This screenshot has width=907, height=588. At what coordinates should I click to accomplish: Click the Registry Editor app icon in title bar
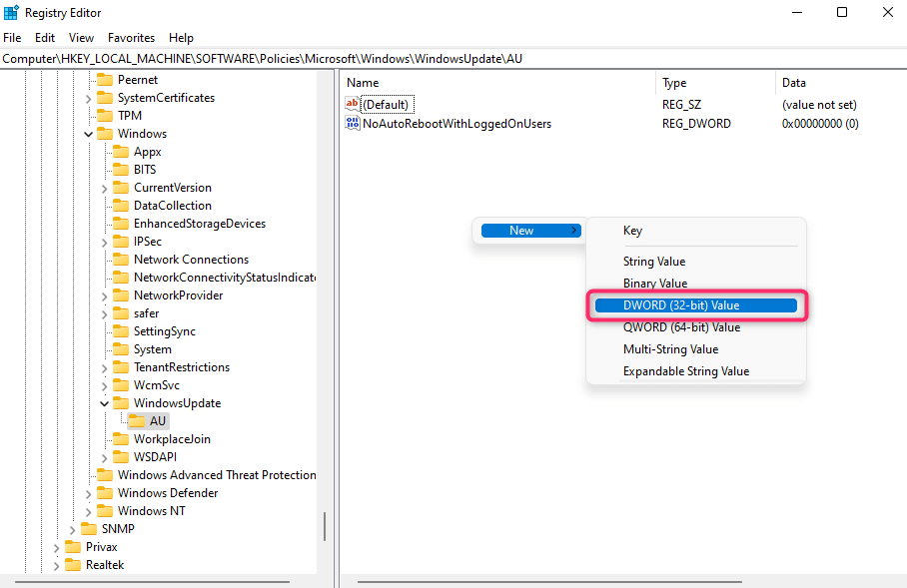click(x=11, y=12)
